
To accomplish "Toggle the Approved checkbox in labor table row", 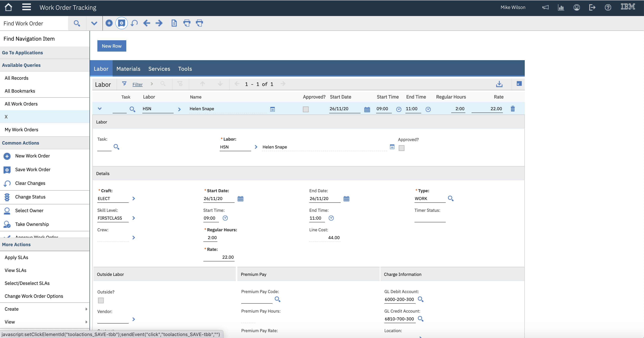I will click(x=306, y=109).
